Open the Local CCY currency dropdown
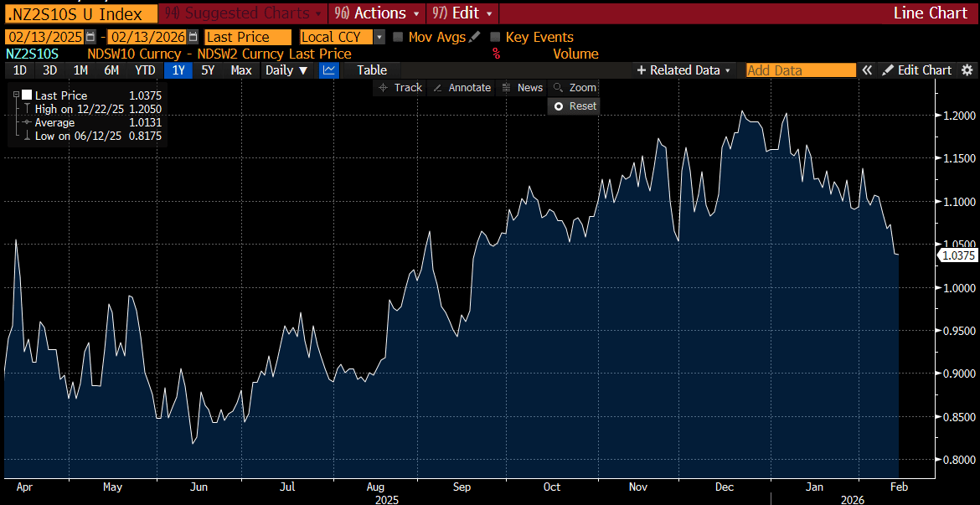Image resolution: width=980 pixels, height=505 pixels. pyautogui.click(x=379, y=37)
